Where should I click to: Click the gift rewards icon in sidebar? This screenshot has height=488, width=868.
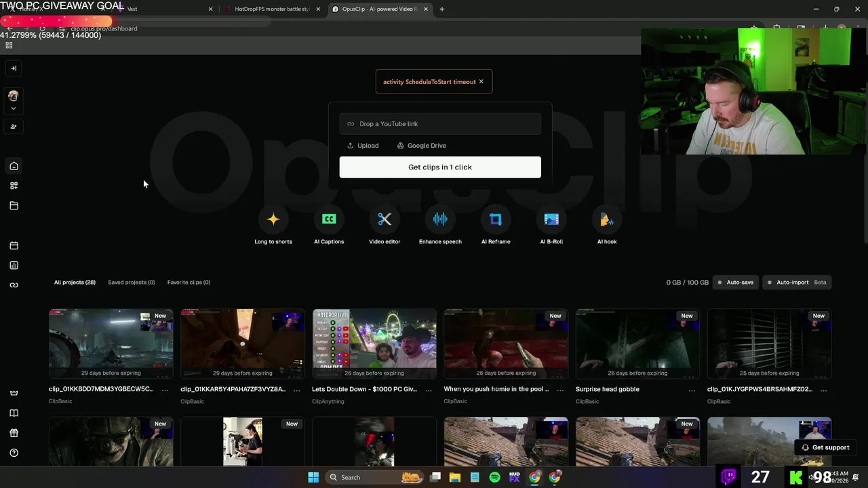click(14, 433)
